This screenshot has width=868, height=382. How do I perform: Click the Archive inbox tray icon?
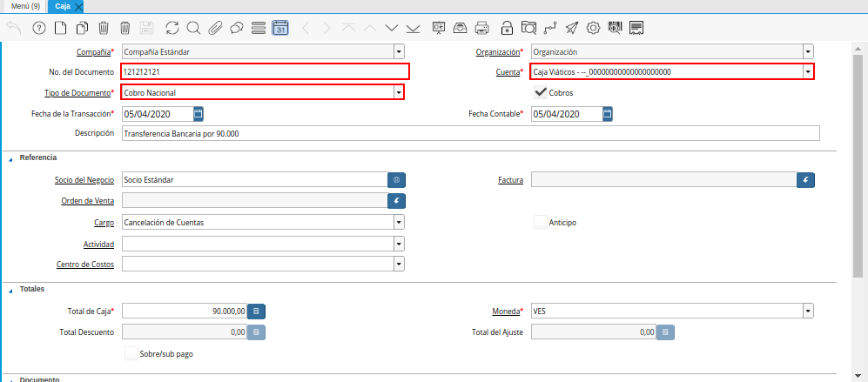(x=460, y=28)
